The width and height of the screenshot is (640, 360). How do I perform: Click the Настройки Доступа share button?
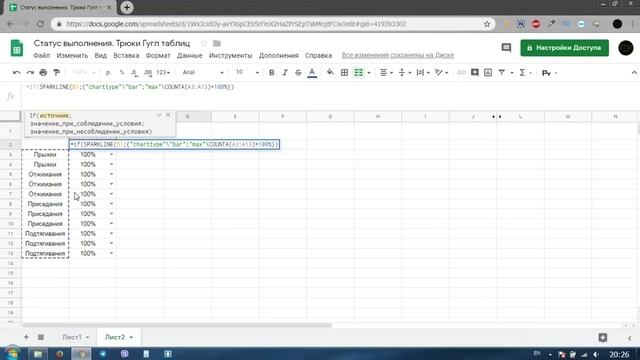(x=564, y=48)
